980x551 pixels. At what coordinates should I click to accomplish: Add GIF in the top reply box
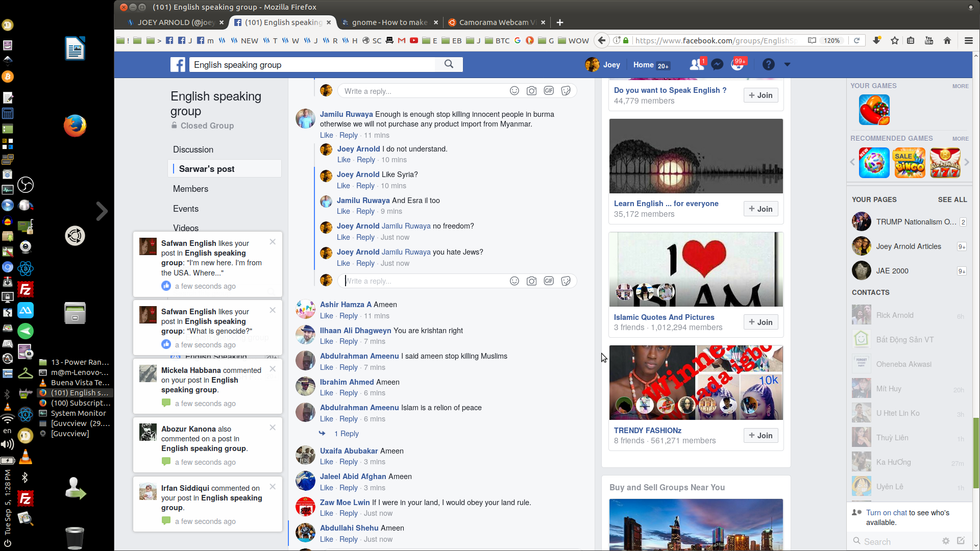coord(549,91)
